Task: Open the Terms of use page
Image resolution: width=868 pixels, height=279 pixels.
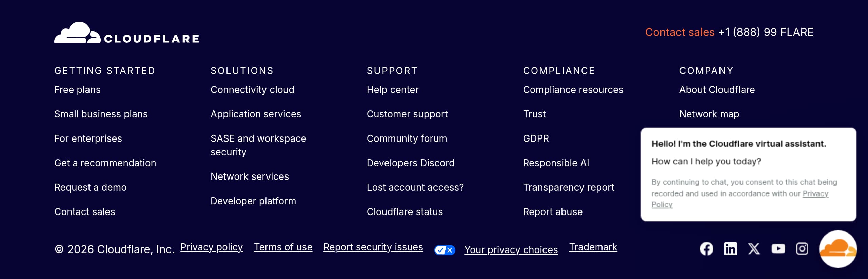Action: coord(283,247)
